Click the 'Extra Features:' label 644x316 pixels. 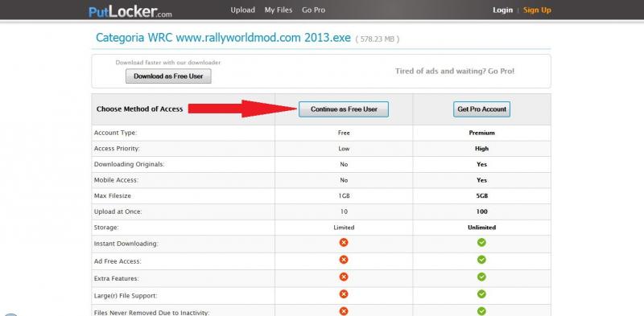pyautogui.click(x=116, y=278)
